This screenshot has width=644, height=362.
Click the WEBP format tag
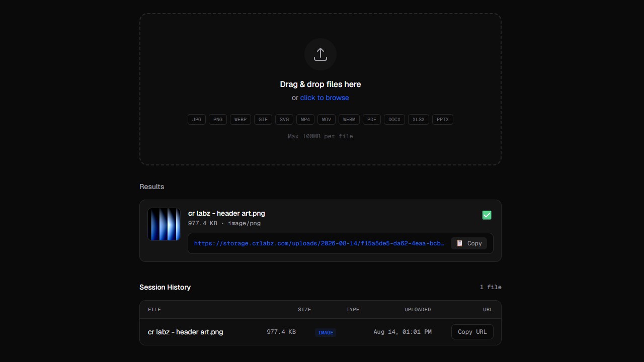point(240,120)
